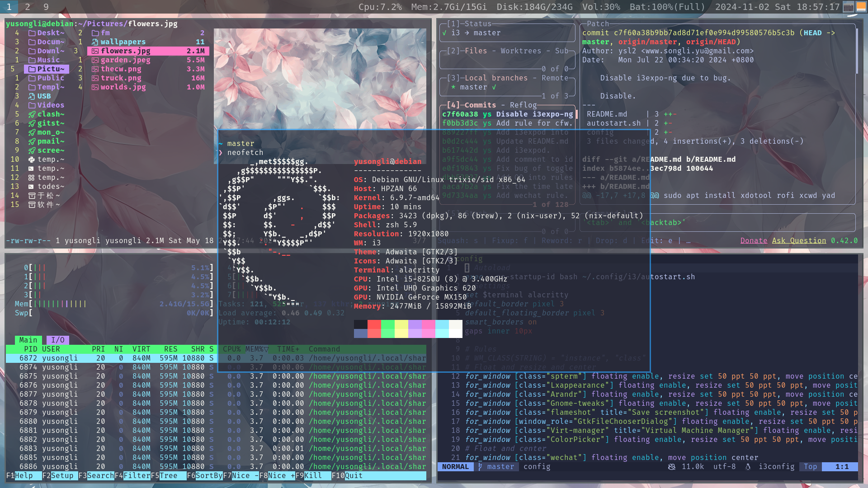The height and width of the screenshot is (488, 868).
Task: Select the htop Main tab
Action: coord(28,340)
